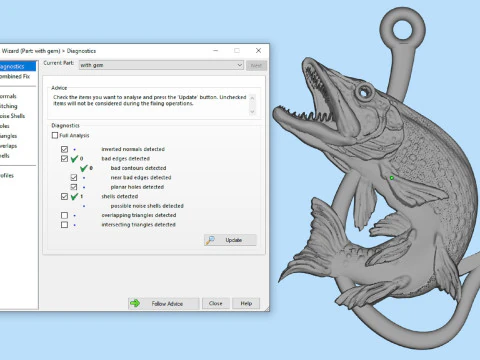Click the Advice box scroll-up arrow
480x360 pixels.
tap(252, 98)
